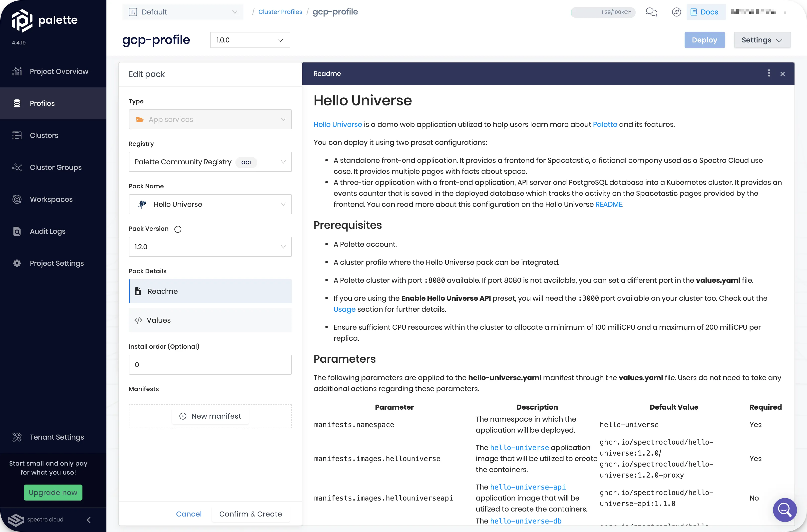Click the Project Overview sidebar icon

(x=17, y=71)
